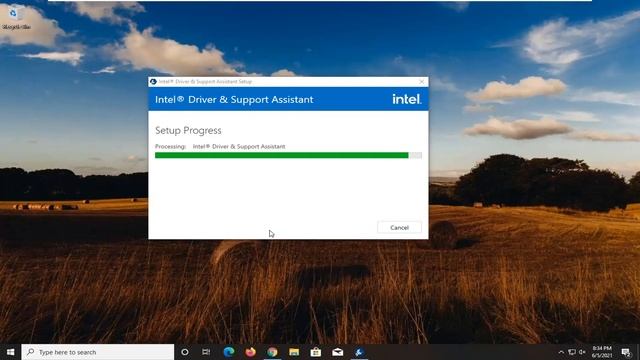Open File Explorer from the taskbar
The width and height of the screenshot is (640, 360).
coord(294,352)
